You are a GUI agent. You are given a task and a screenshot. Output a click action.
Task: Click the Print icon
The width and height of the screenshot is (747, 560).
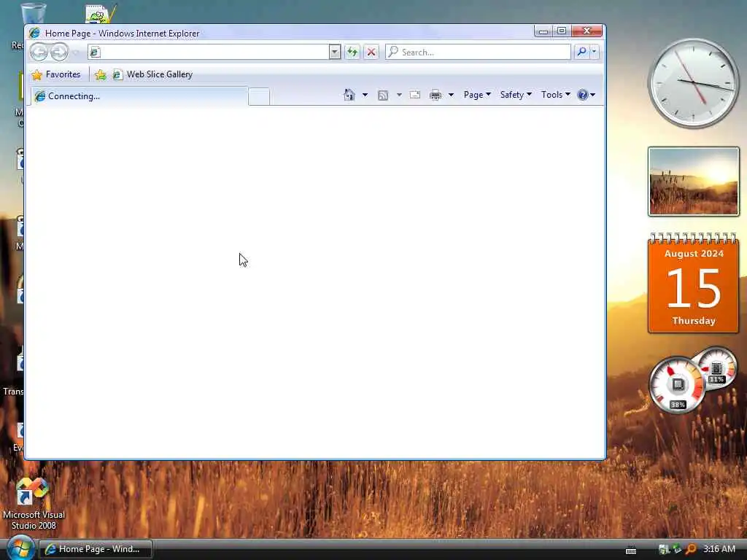pyautogui.click(x=435, y=95)
